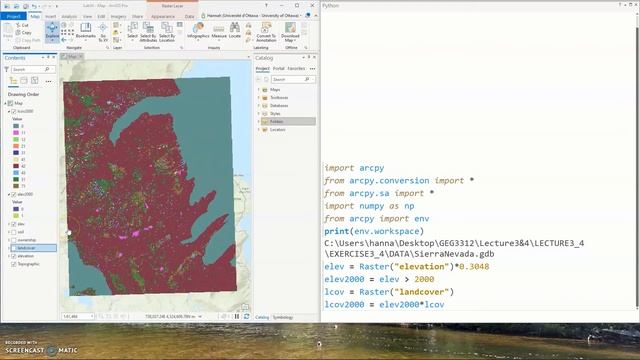Viewport: 640px width, 360px height.
Task: Pause map drawing in status bar
Action: coord(237,316)
